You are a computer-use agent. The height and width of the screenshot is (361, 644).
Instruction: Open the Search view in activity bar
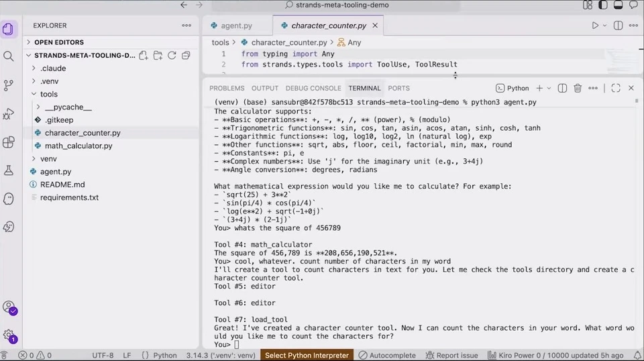tap(8, 56)
